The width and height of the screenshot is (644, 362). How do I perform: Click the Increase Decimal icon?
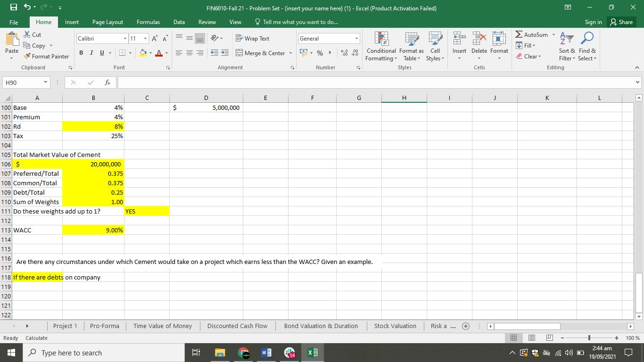click(x=344, y=53)
